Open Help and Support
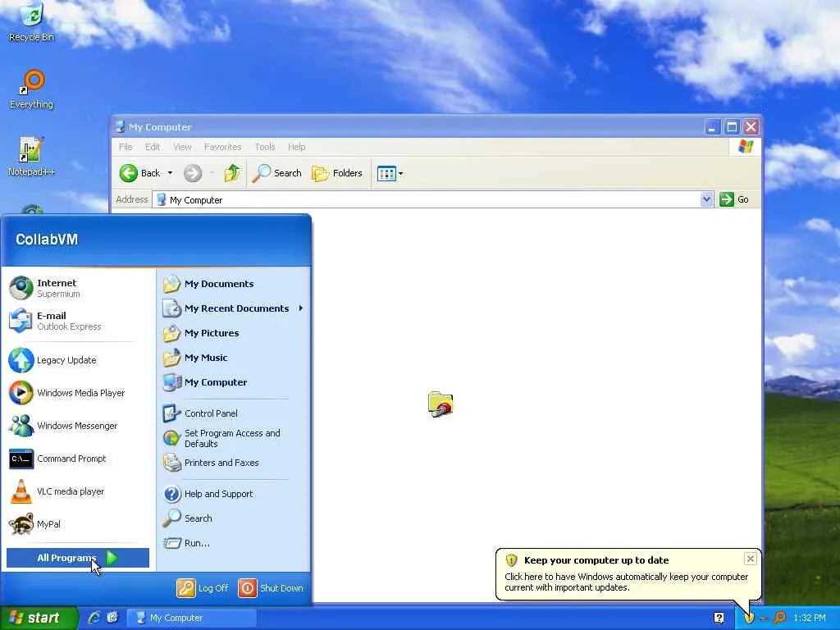The height and width of the screenshot is (630, 840). [234, 493]
